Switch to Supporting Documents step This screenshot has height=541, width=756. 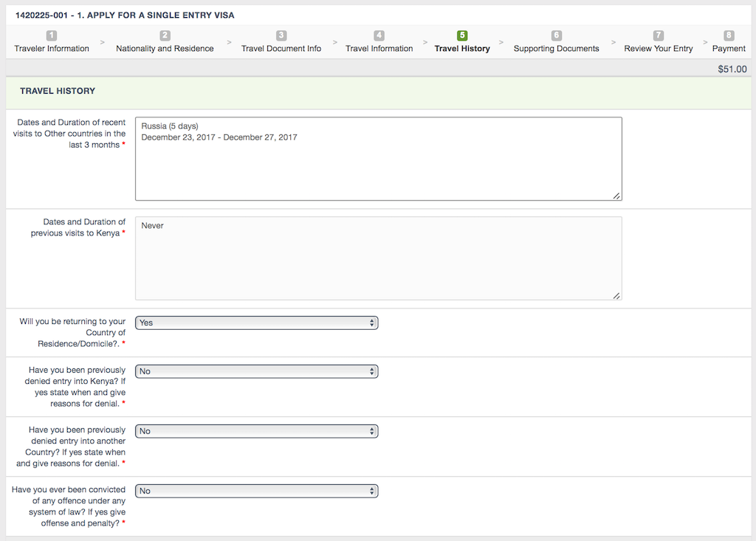(556, 49)
